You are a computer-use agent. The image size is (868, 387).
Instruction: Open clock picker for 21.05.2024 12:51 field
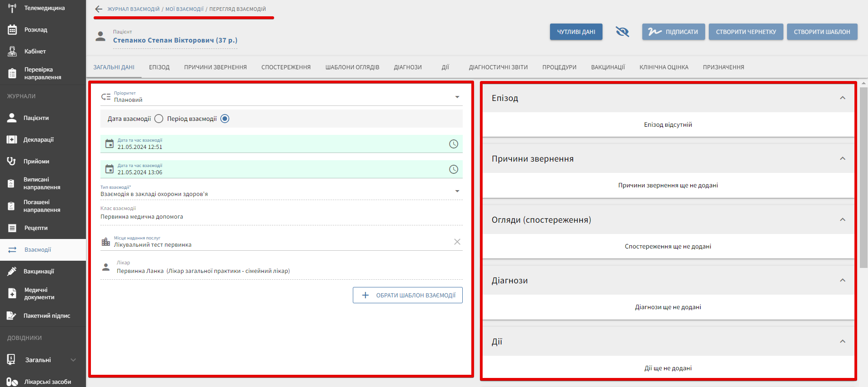coord(453,144)
